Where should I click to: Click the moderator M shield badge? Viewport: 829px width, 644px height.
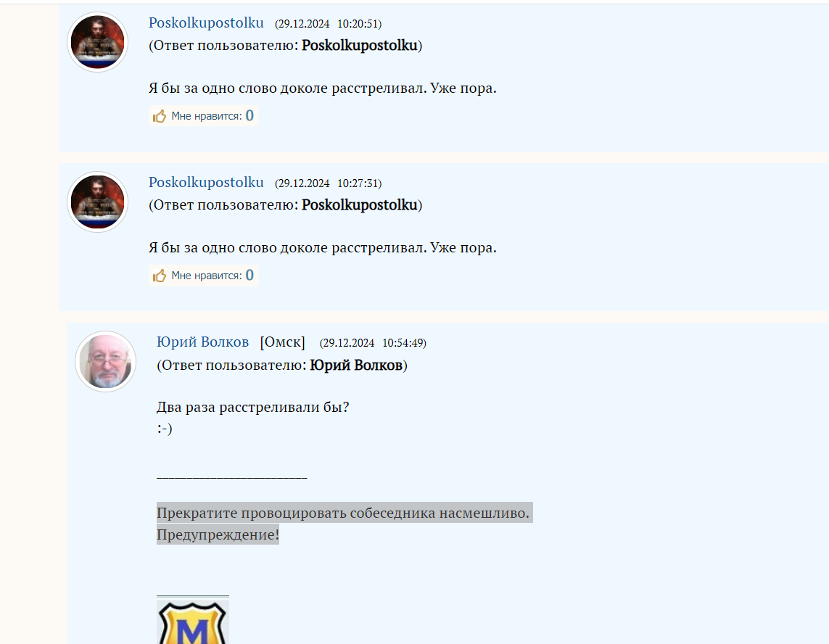pyautogui.click(x=192, y=623)
